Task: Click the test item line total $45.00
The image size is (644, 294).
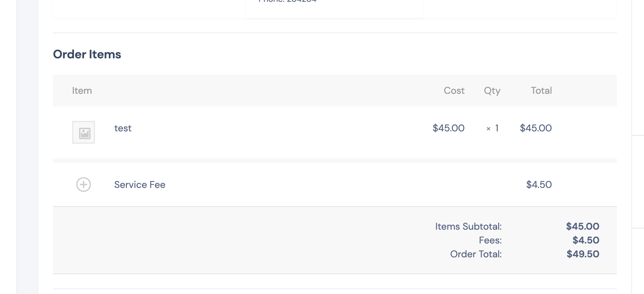Action: pos(536,128)
